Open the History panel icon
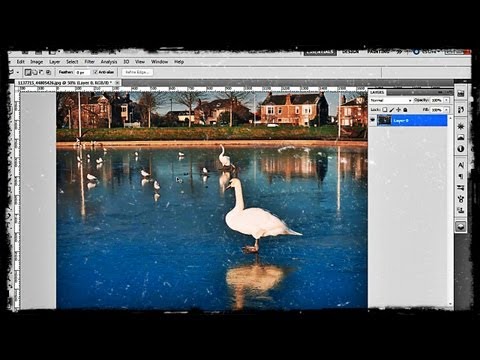 (x=461, y=109)
